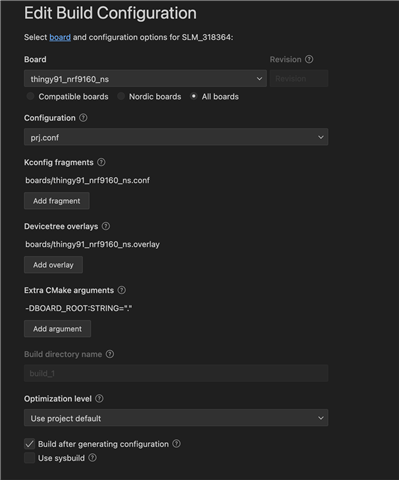Uncheck Build after generating configuration checkbox

coord(29,444)
